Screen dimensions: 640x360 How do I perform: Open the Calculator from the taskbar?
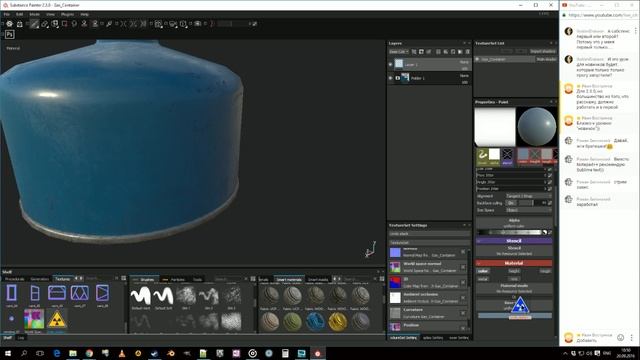[x=285, y=353]
